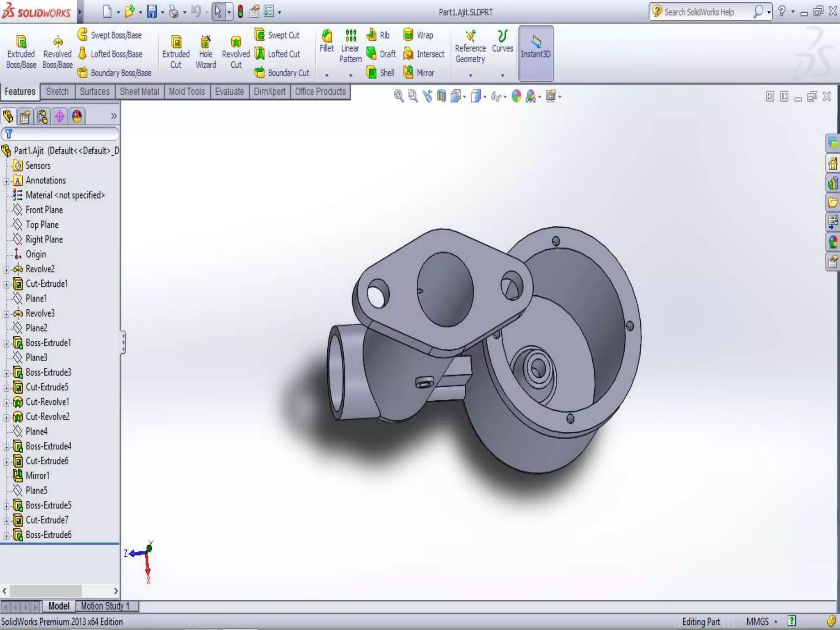
Task: Click the Rib tool
Action: tap(378, 35)
